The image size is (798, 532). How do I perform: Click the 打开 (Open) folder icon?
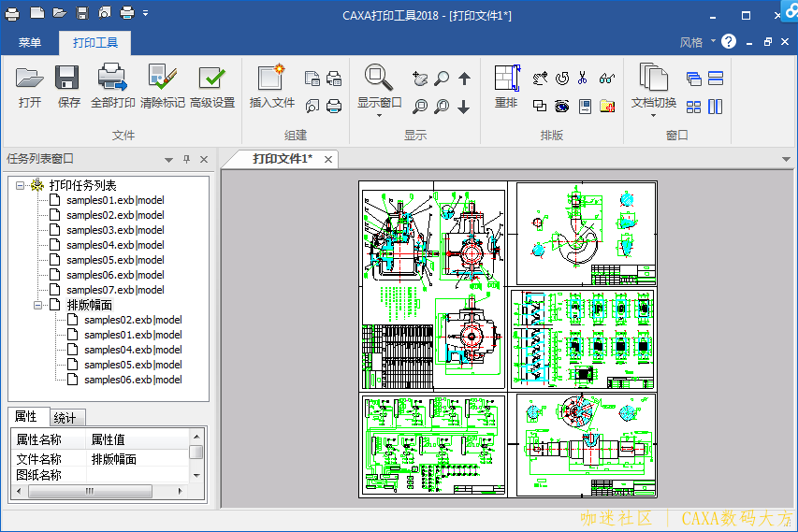point(30,79)
